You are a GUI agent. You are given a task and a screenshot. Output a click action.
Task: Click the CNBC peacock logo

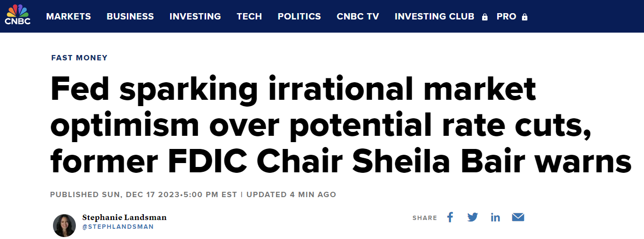17,15
